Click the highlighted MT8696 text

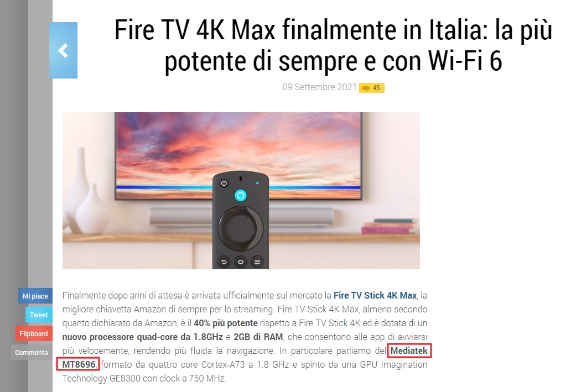pyautogui.click(x=79, y=364)
